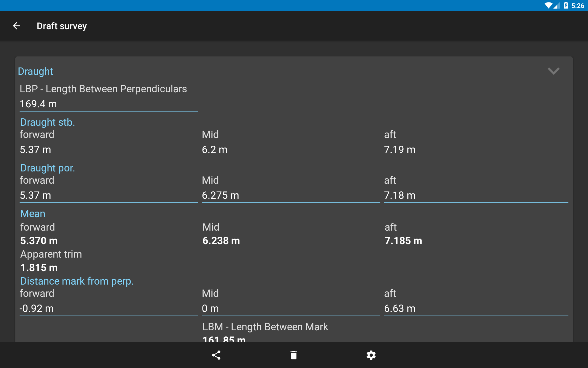Viewport: 588px width, 368px height.
Task: Edit Mid mark distance 0 m
Action: click(x=291, y=309)
